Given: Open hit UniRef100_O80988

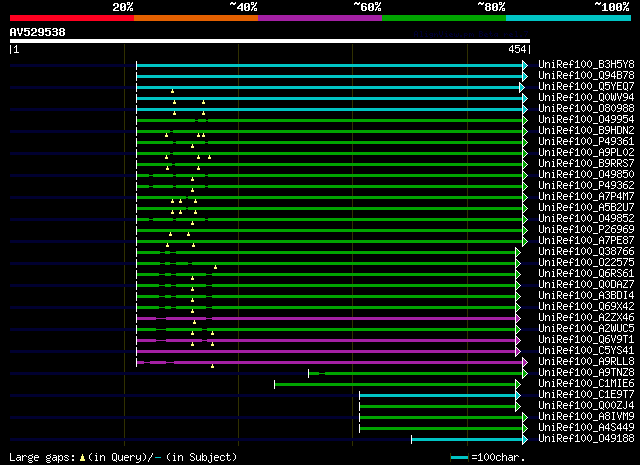Looking at the screenshot, I should coord(586,109).
